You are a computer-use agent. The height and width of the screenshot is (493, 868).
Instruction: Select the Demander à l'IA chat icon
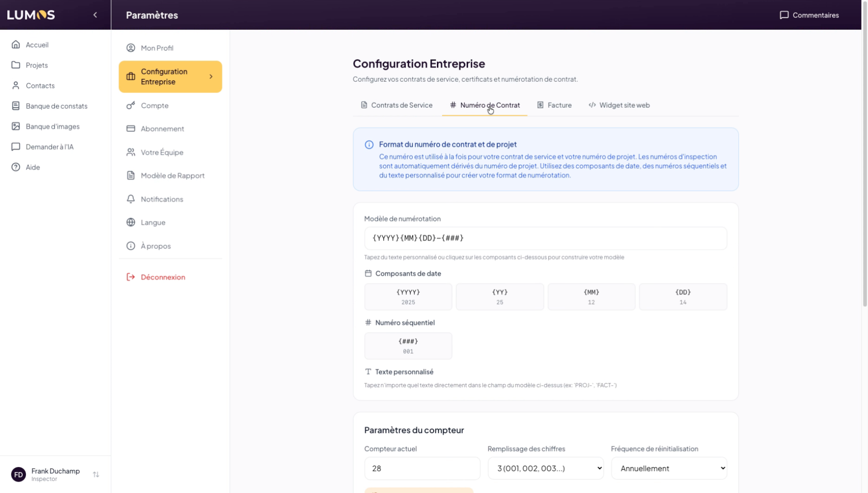16,147
